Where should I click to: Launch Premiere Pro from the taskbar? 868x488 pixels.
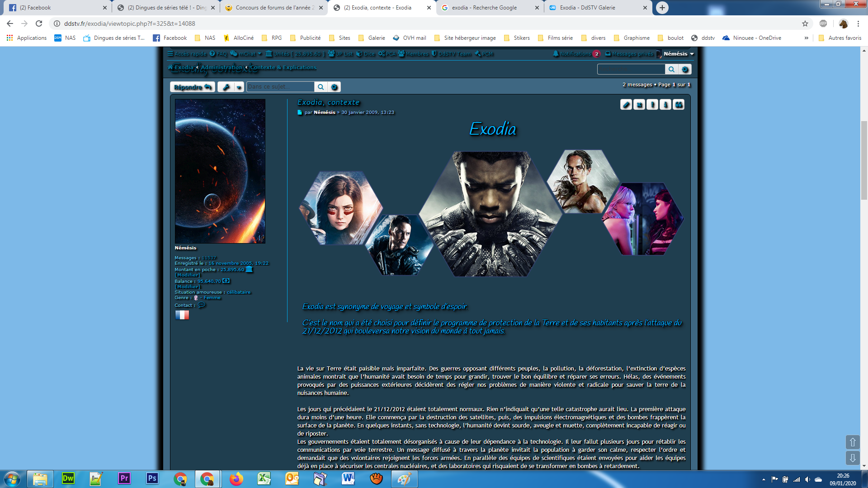[124, 479]
